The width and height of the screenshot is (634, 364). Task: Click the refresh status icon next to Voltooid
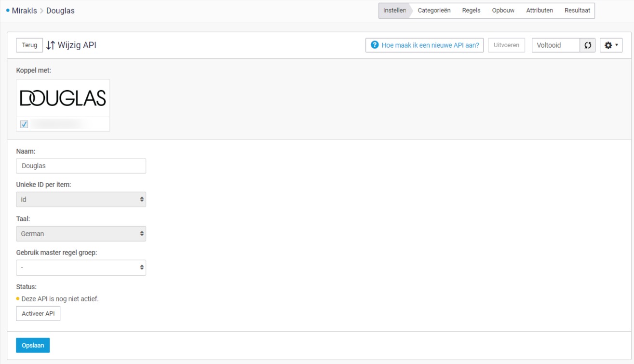point(587,45)
